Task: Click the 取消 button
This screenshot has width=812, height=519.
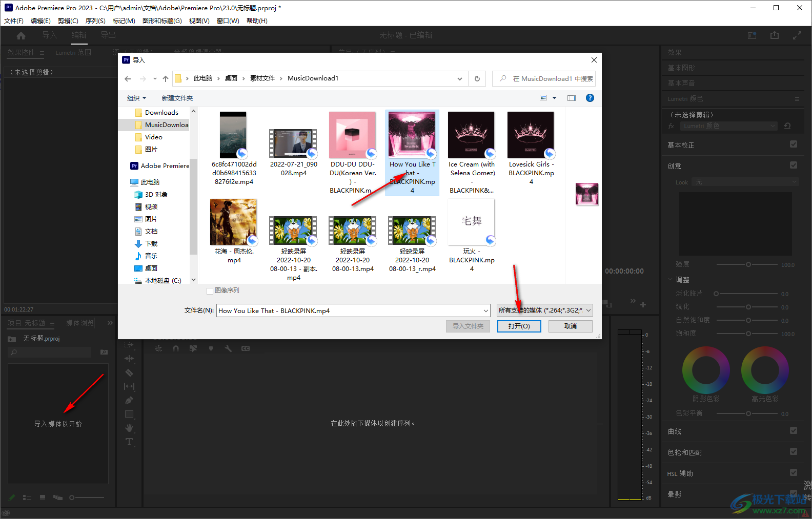Action: pyautogui.click(x=571, y=326)
